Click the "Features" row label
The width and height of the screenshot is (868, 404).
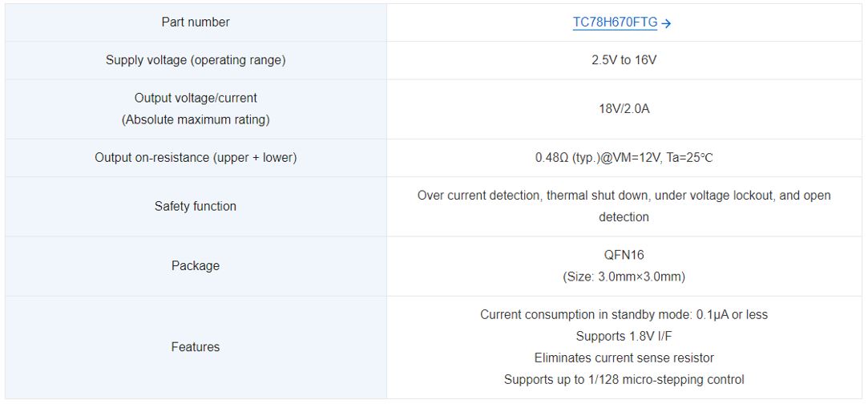196,347
